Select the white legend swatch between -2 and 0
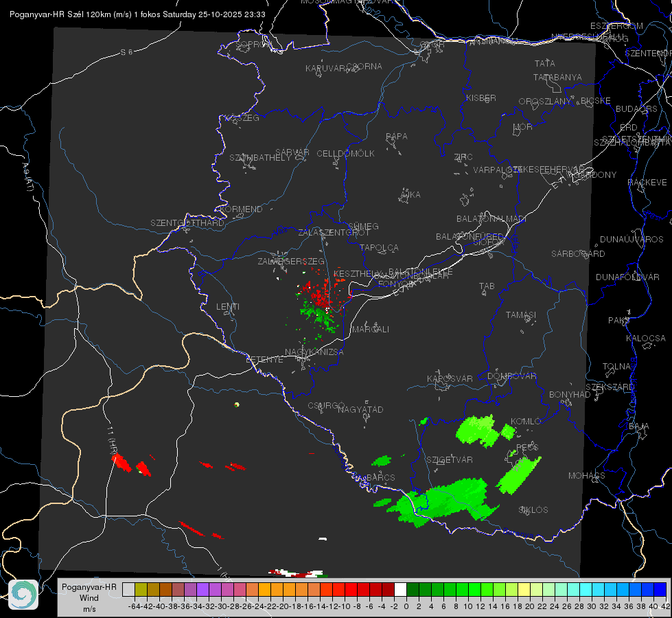Image resolution: width=672 pixels, height=618 pixels. point(400,590)
